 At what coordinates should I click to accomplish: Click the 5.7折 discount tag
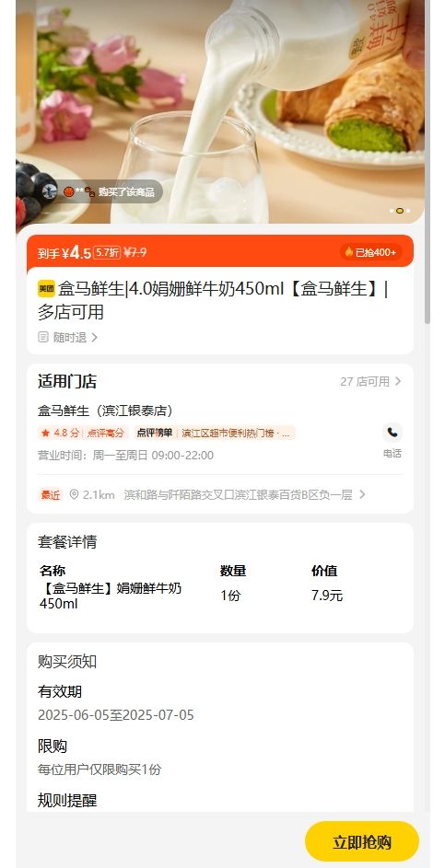click(107, 252)
